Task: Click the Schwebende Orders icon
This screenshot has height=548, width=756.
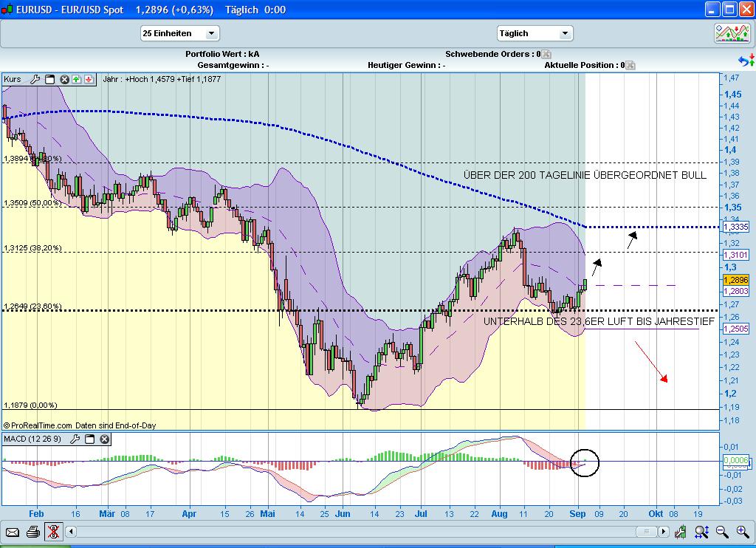Action: pyautogui.click(x=546, y=55)
